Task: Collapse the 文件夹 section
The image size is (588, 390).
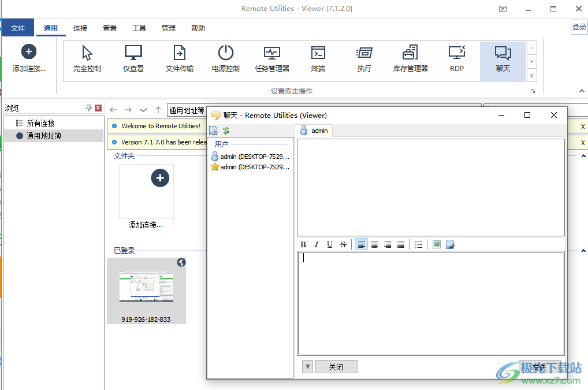Action: click(x=583, y=156)
